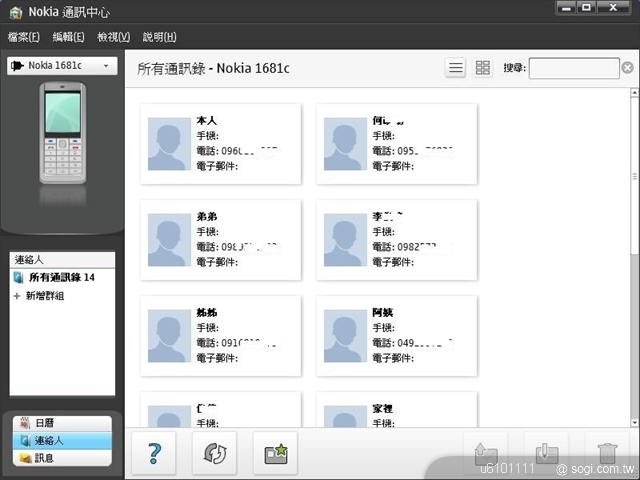Close the Nokia 通訊中心 window

pyautogui.click(x=613, y=8)
